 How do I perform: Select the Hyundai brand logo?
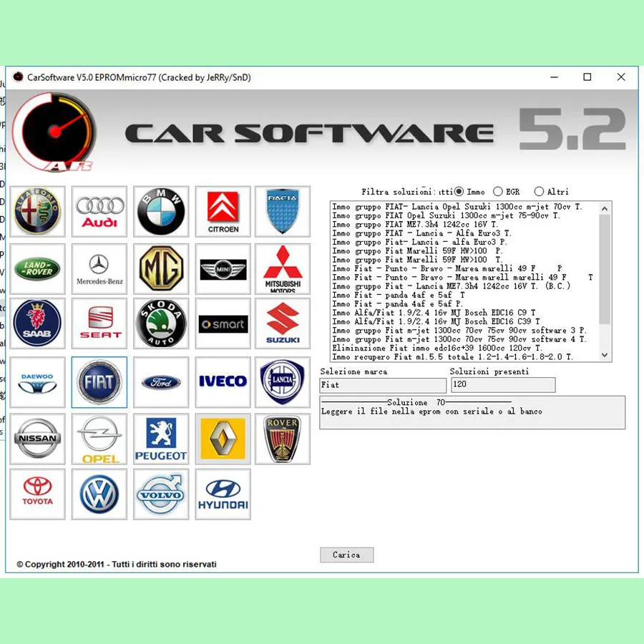point(223,494)
